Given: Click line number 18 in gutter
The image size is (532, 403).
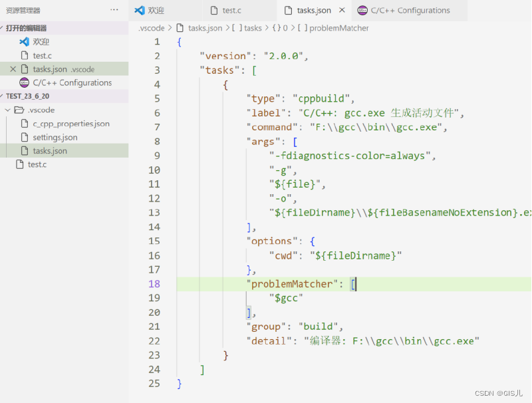Looking at the screenshot, I should [x=154, y=283].
